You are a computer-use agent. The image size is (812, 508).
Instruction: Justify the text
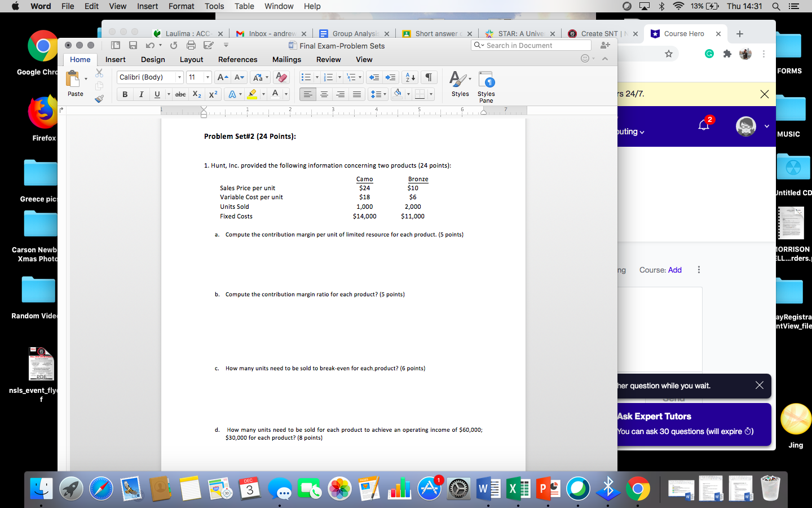[x=356, y=94]
